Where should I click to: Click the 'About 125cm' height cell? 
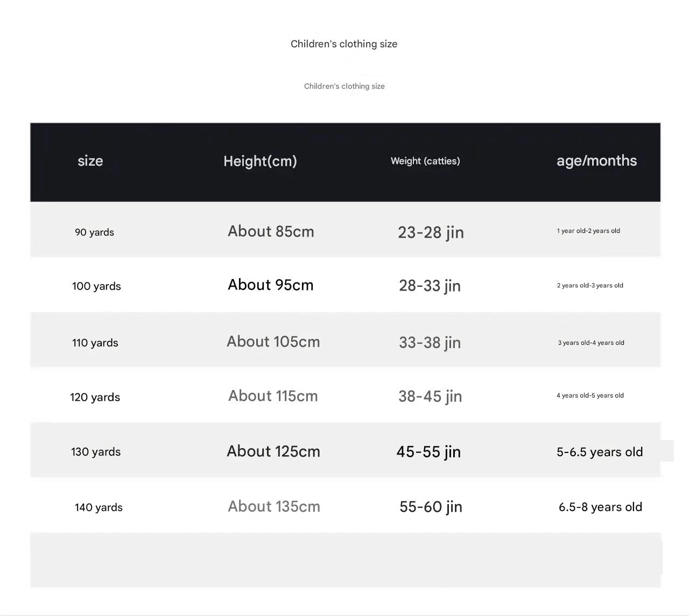pyautogui.click(x=273, y=451)
